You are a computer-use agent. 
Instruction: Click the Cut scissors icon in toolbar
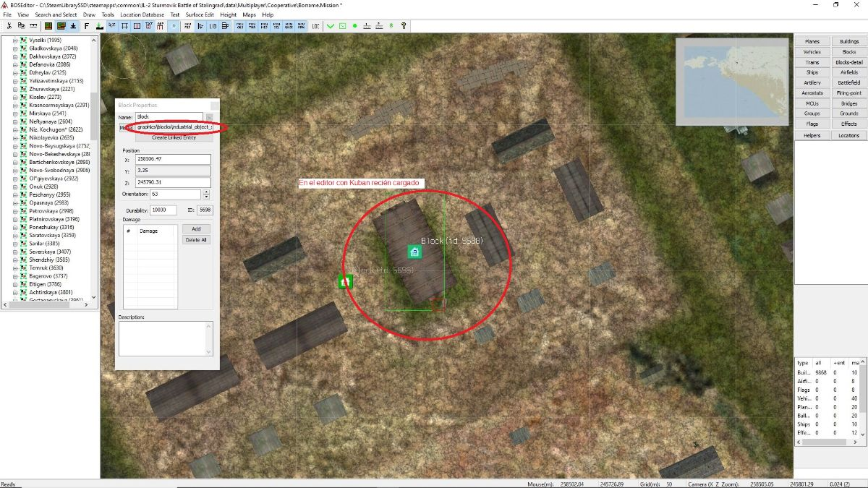(9, 25)
